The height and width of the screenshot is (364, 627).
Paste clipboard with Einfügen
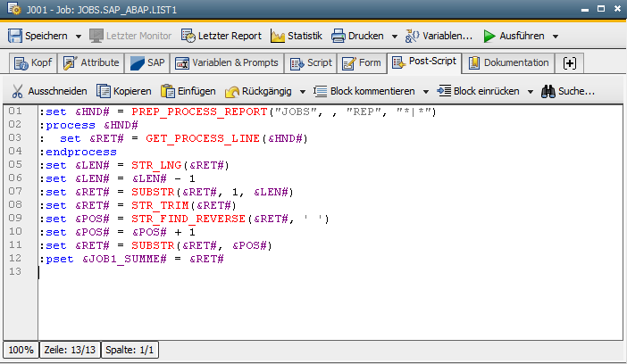[188, 91]
